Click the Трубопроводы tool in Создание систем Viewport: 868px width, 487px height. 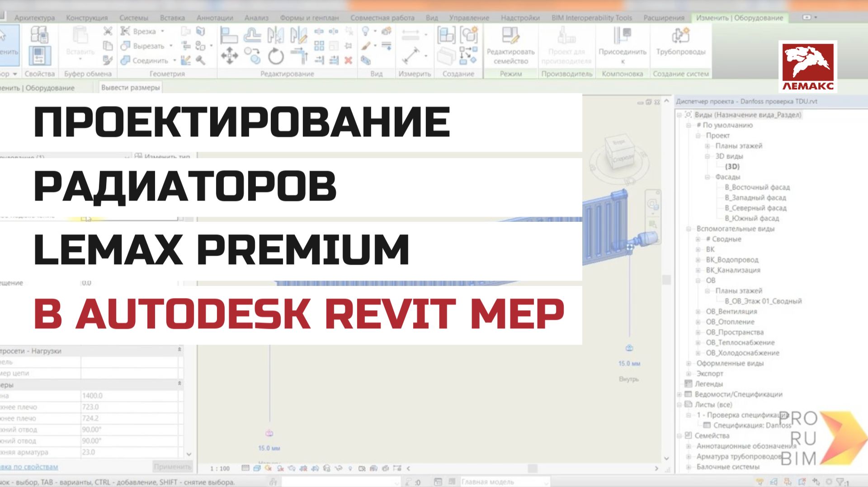pyautogui.click(x=680, y=44)
